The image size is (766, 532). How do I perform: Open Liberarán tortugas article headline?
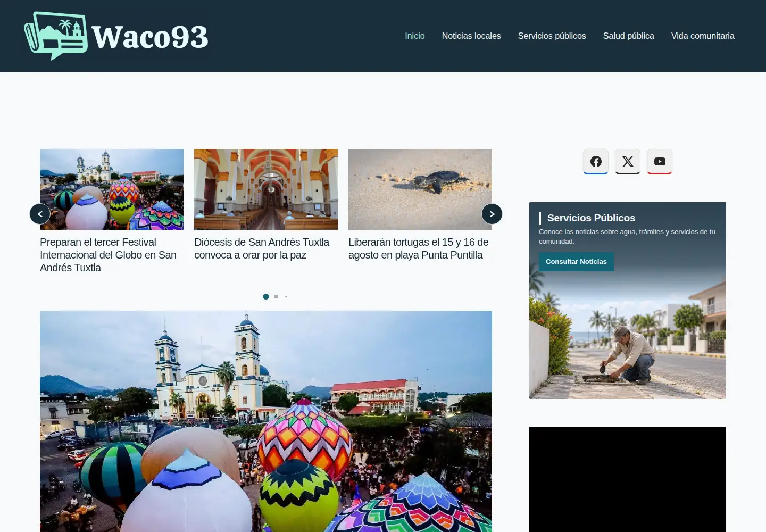(419, 248)
